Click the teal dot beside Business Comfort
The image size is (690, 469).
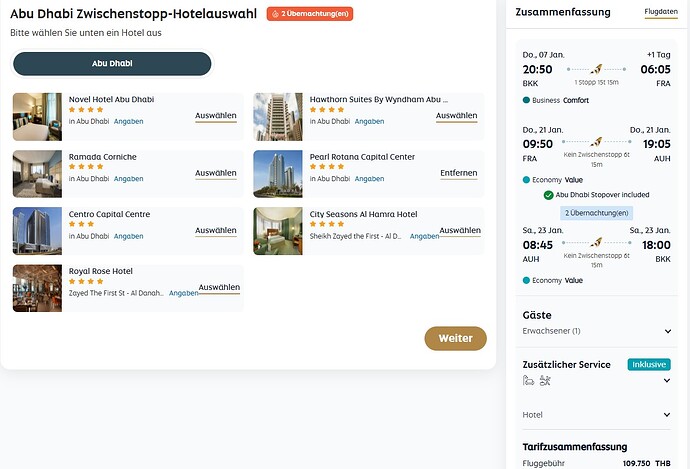526,100
